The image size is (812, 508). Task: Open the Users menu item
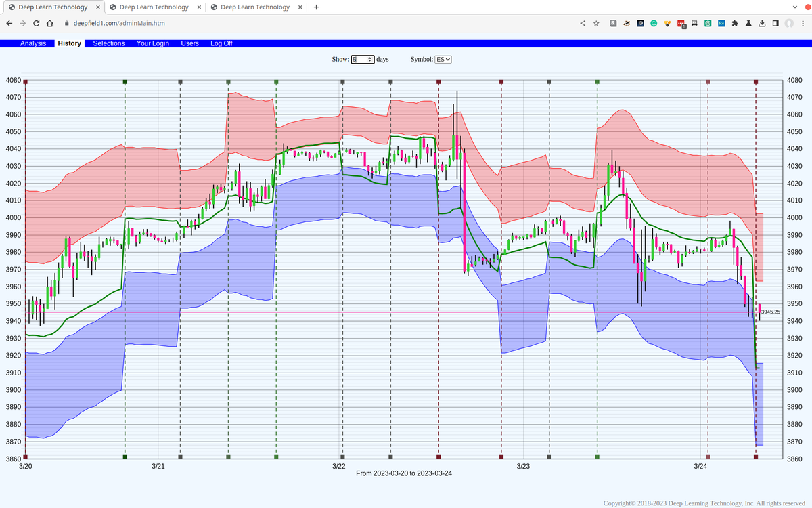click(190, 43)
